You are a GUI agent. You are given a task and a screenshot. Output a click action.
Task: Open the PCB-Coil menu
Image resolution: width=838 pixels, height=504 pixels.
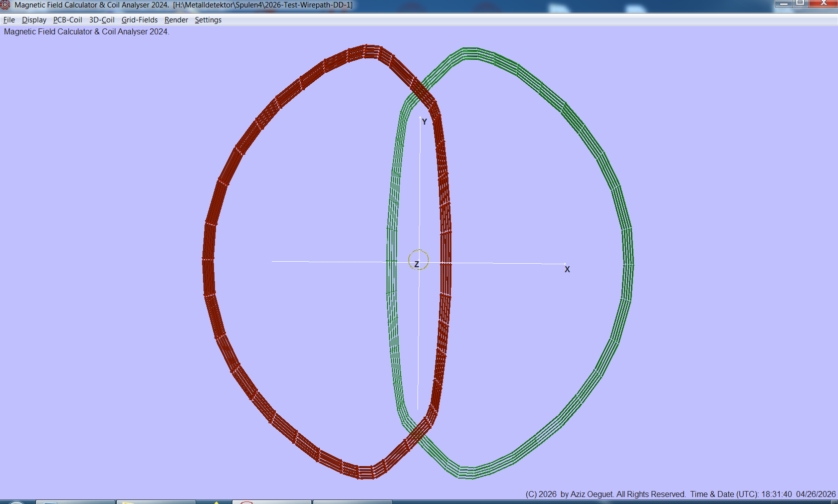(67, 20)
